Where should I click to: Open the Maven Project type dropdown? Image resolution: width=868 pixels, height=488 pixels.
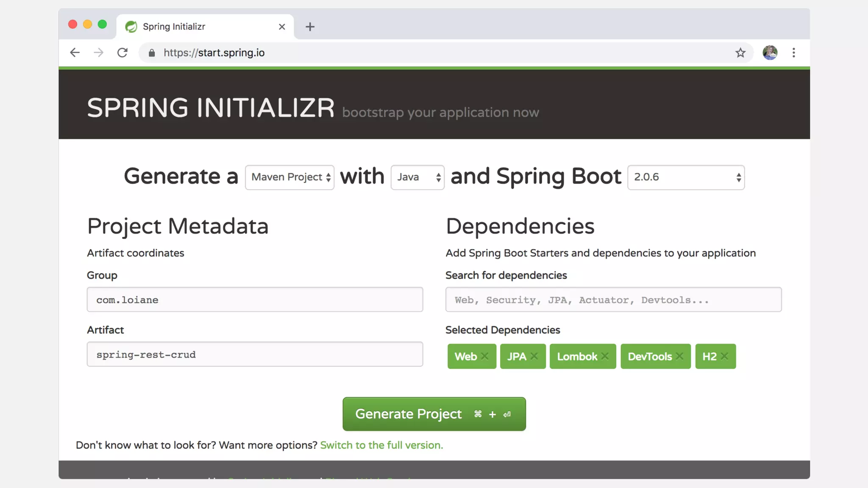tap(289, 177)
